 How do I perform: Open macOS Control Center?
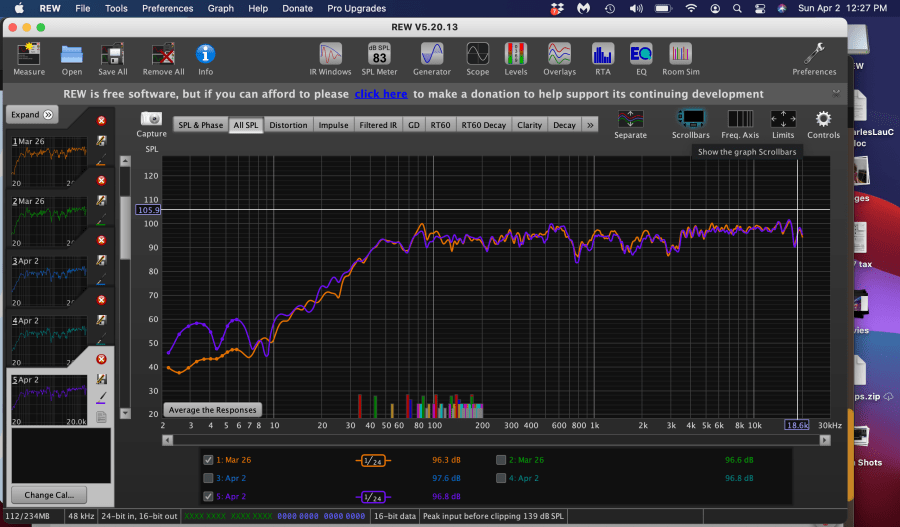tap(759, 9)
